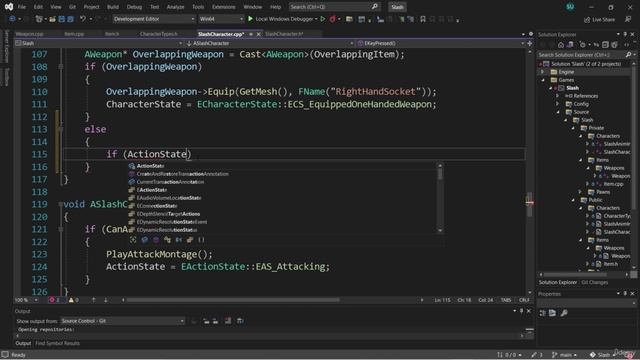Open the Debug menu
640x360 pixels.
134,7
